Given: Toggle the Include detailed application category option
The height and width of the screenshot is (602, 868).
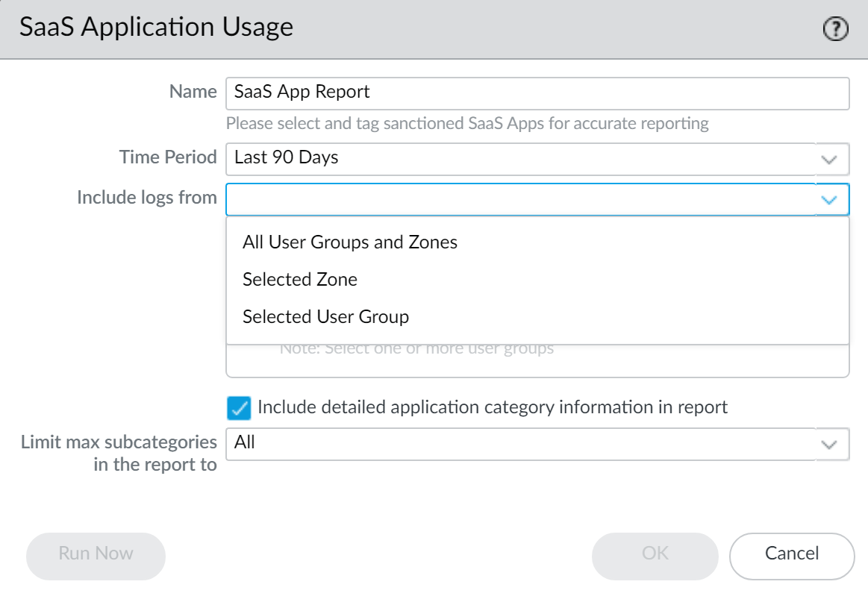Looking at the screenshot, I should pyautogui.click(x=240, y=407).
